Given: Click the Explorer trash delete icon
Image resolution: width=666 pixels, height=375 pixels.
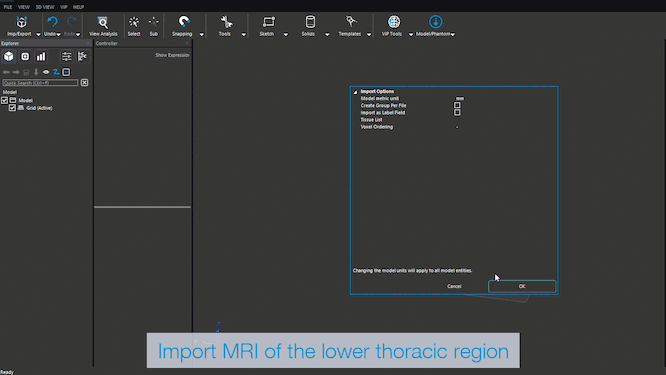Looking at the screenshot, I should (x=26, y=72).
